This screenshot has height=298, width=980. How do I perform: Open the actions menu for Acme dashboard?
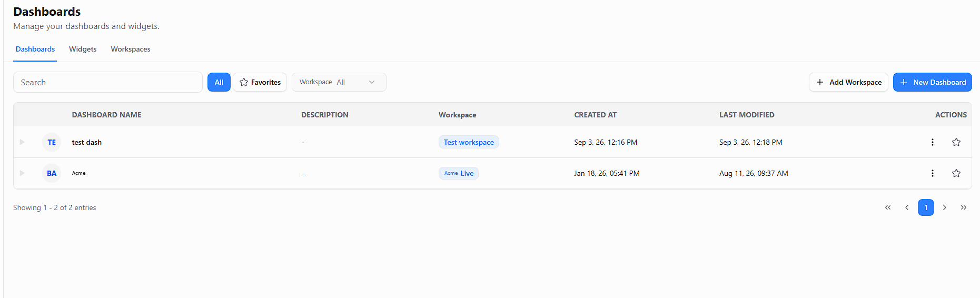932,173
